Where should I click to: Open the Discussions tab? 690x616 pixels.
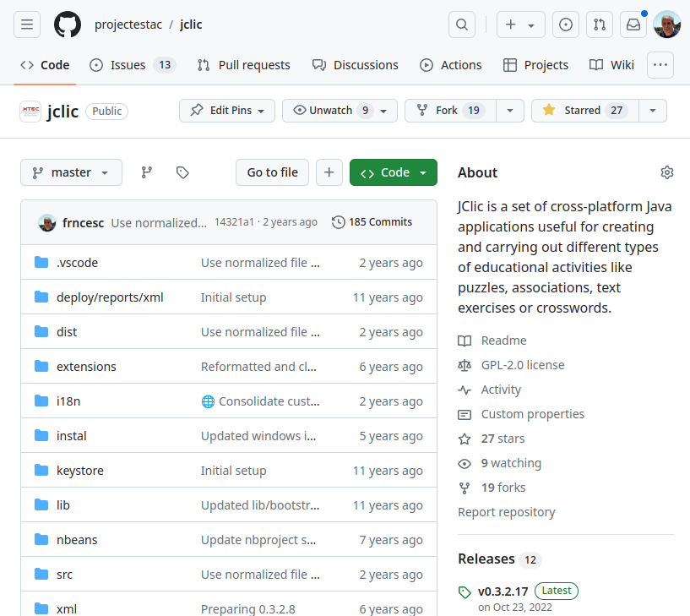coord(355,65)
